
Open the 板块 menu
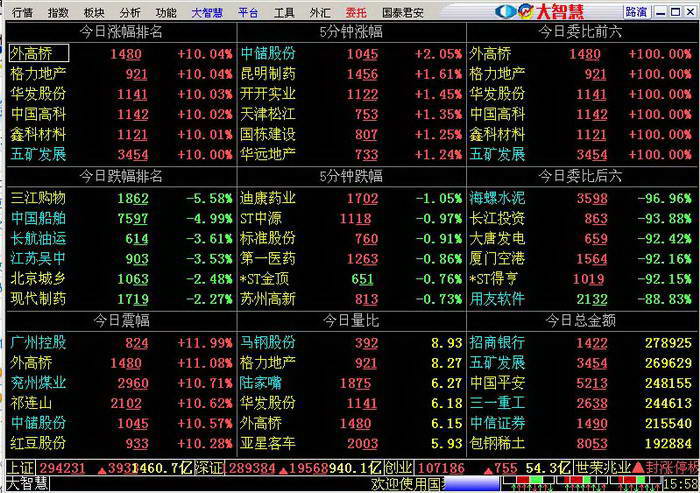click(x=94, y=13)
